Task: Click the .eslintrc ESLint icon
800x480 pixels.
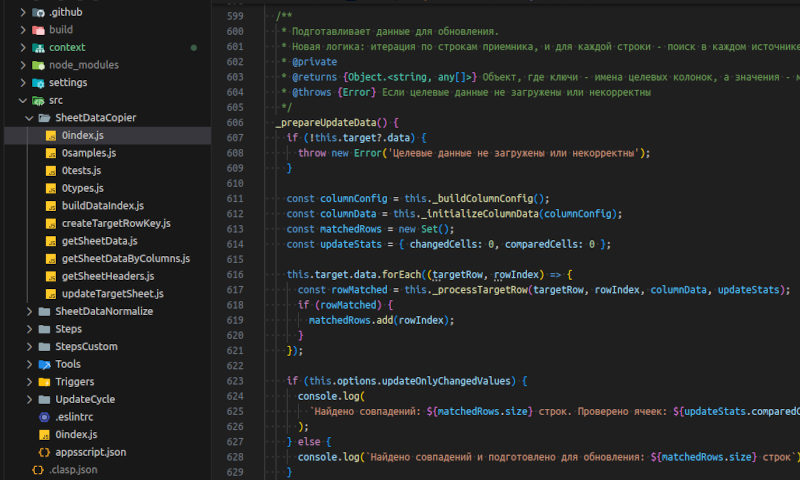Action: point(44,417)
